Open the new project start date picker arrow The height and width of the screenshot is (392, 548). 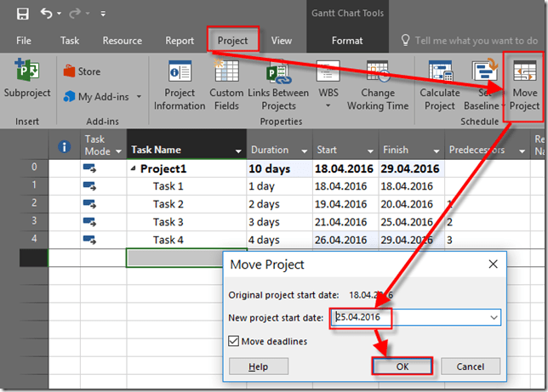tap(494, 317)
